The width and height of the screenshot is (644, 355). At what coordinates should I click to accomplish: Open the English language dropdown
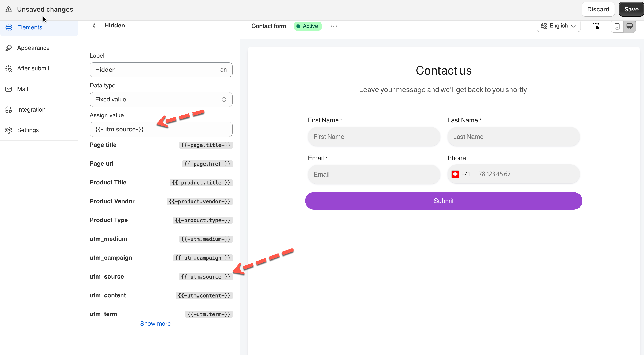click(558, 26)
